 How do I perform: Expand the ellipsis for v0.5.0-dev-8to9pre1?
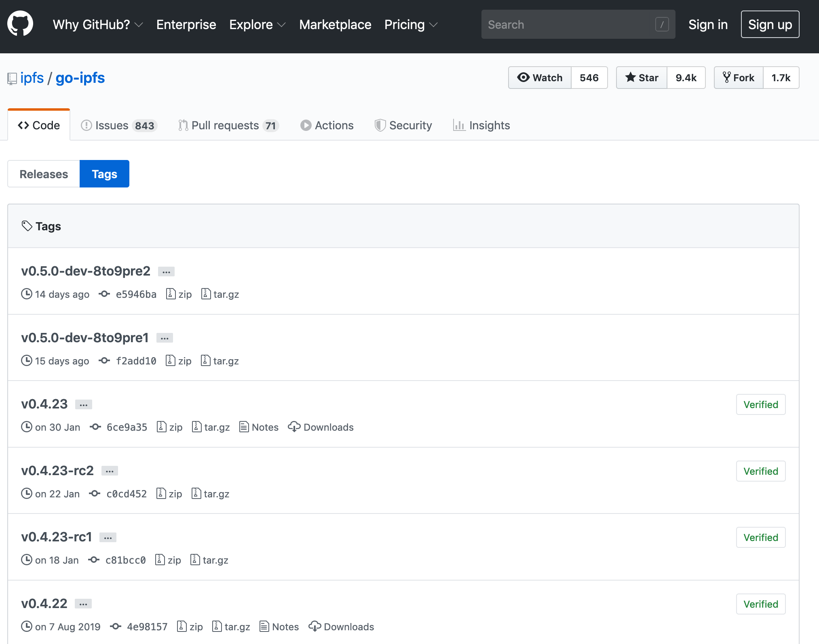coord(165,338)
